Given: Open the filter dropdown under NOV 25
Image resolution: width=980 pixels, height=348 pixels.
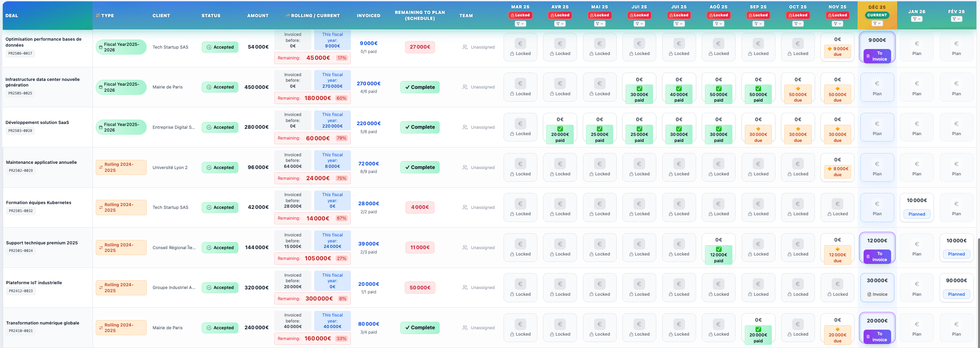Looking at the screenshot, I should [837, 24].
